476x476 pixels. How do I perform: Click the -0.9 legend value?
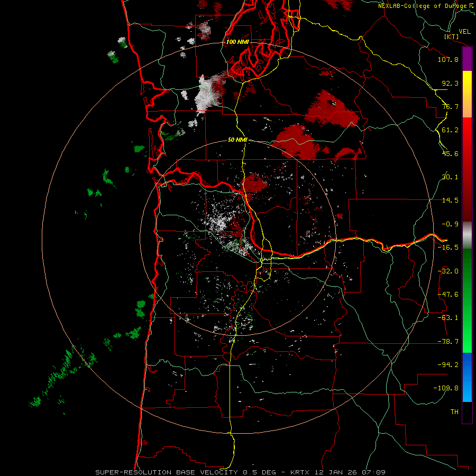450,224
